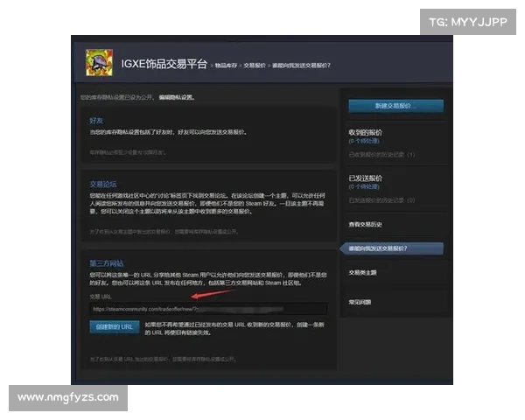This screenshot has width=525, height=420.
Task: Click the 编辑隐私设置 link
Action: point(177,97)
